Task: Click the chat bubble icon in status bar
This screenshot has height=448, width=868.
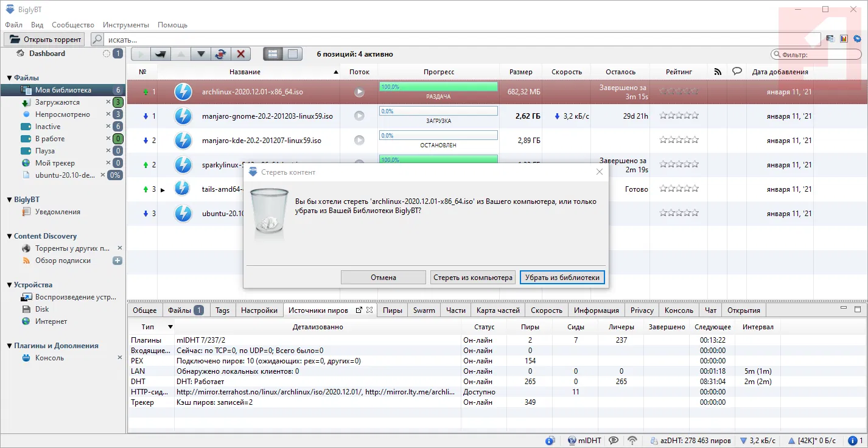Action: (x=614, y=441)
